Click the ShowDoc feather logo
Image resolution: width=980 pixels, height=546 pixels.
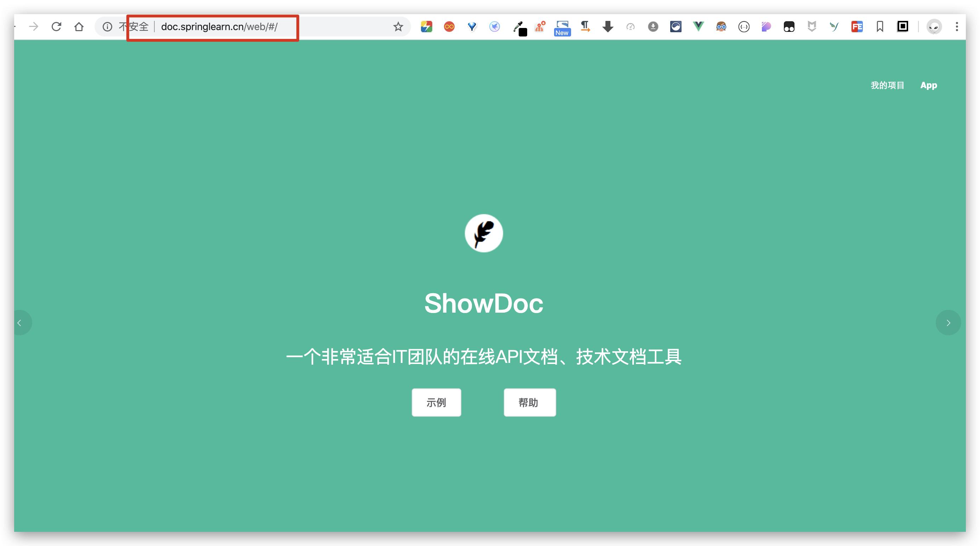[x=484, y=233]
